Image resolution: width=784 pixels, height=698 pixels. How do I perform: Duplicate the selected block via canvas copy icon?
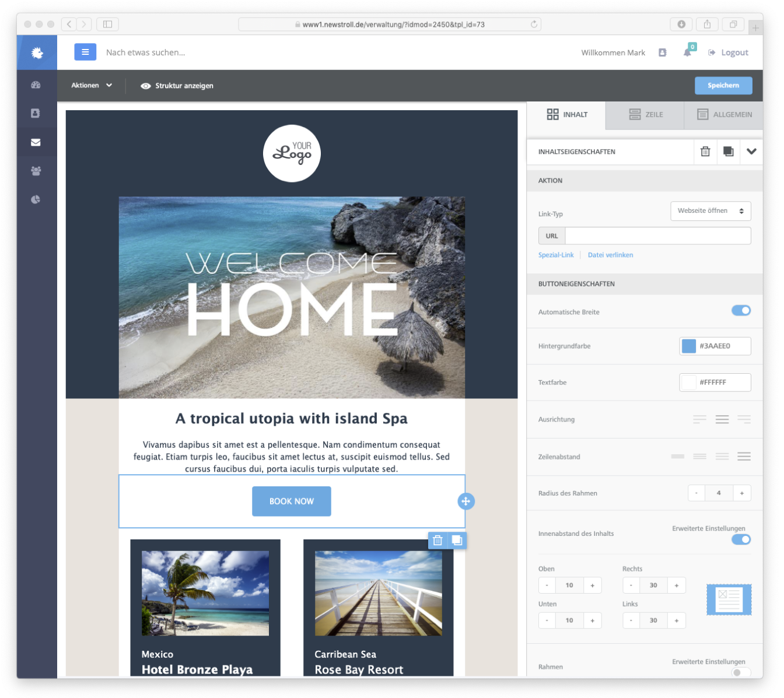point(457,540)
